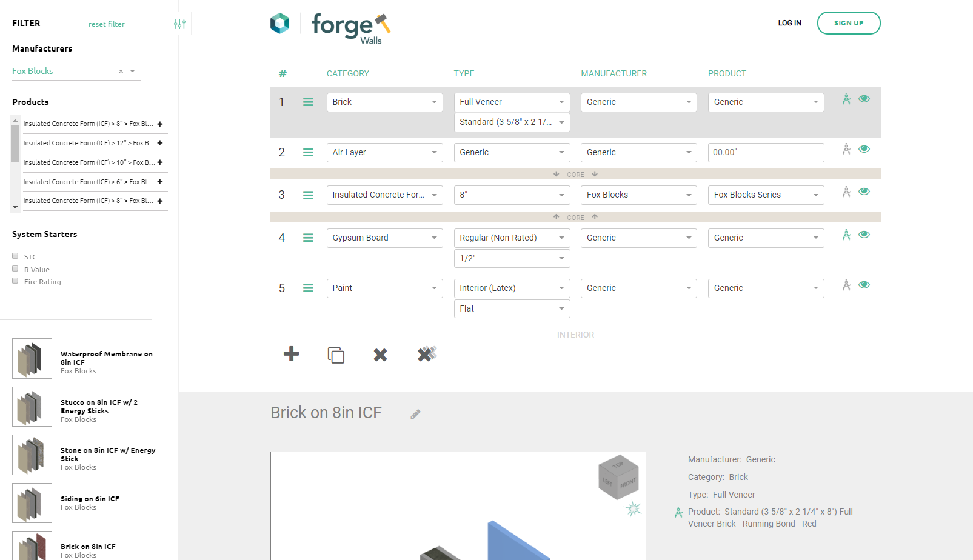Add the 6" Fox Blocks ICF product
Screen dimensions: 973x560
pos(160,182)
